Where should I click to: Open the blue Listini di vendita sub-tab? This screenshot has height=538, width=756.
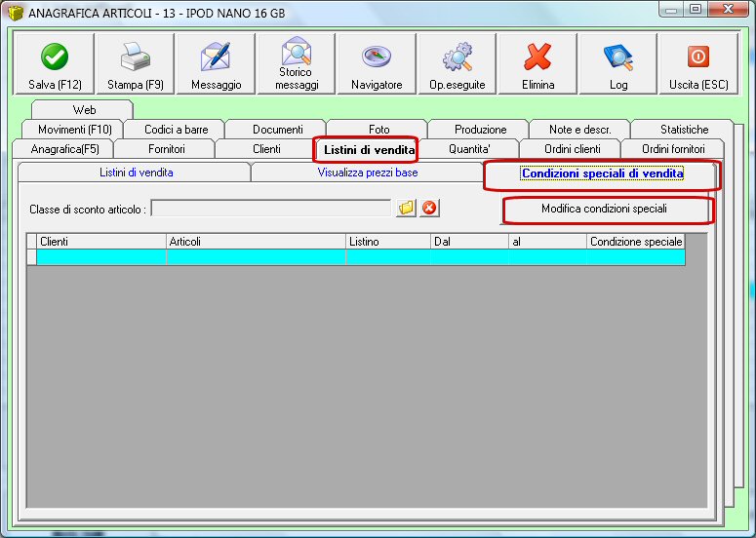tap(136, 173)
